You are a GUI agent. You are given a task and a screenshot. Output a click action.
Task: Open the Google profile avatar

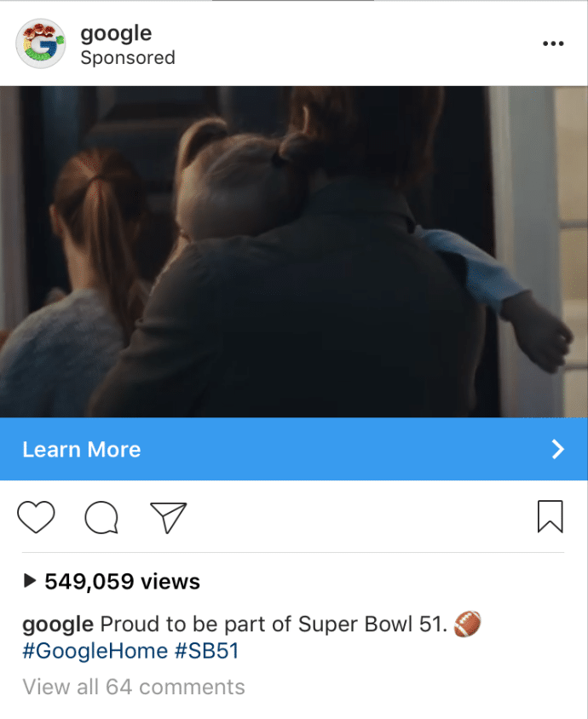point(41,43)
